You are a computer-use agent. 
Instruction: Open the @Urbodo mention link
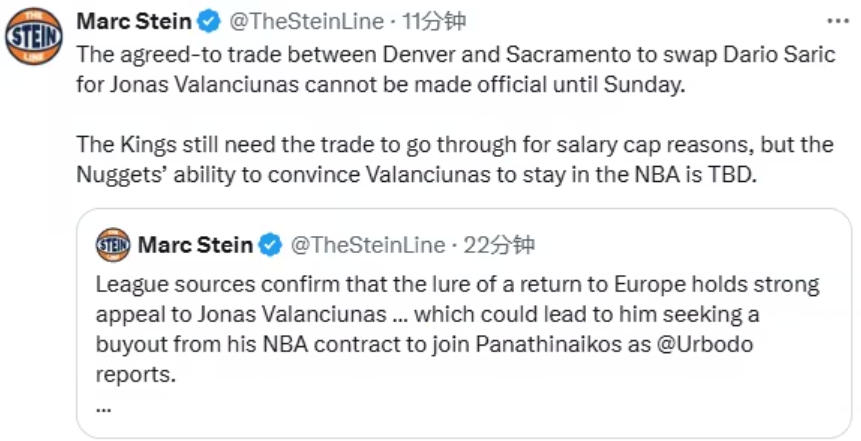(705, 344)
